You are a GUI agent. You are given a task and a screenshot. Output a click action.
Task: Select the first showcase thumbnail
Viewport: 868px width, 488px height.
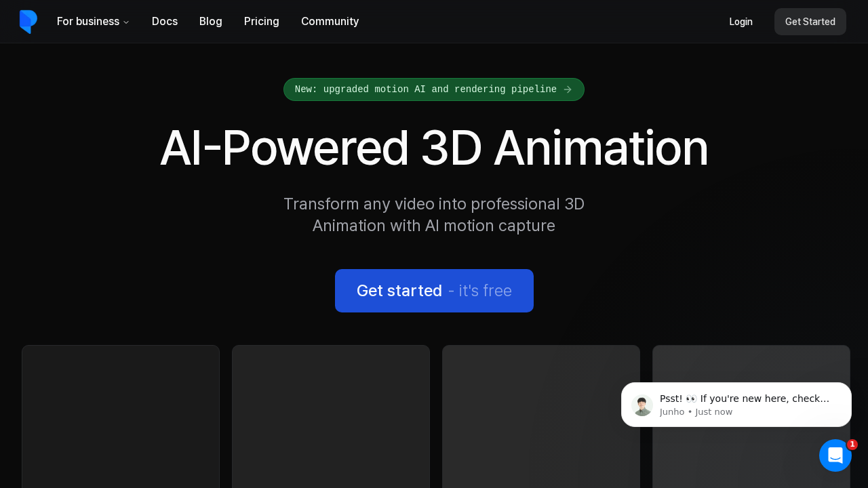point(121,416)
